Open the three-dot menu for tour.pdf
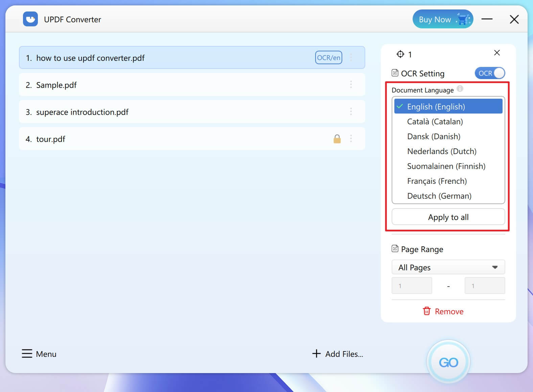 [x=351, y=139]
